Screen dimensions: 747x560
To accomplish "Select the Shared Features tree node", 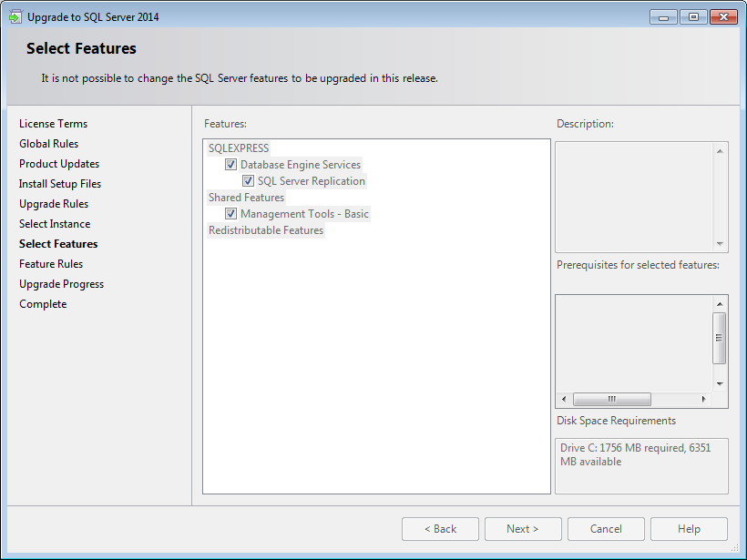I will pos(246,198).
